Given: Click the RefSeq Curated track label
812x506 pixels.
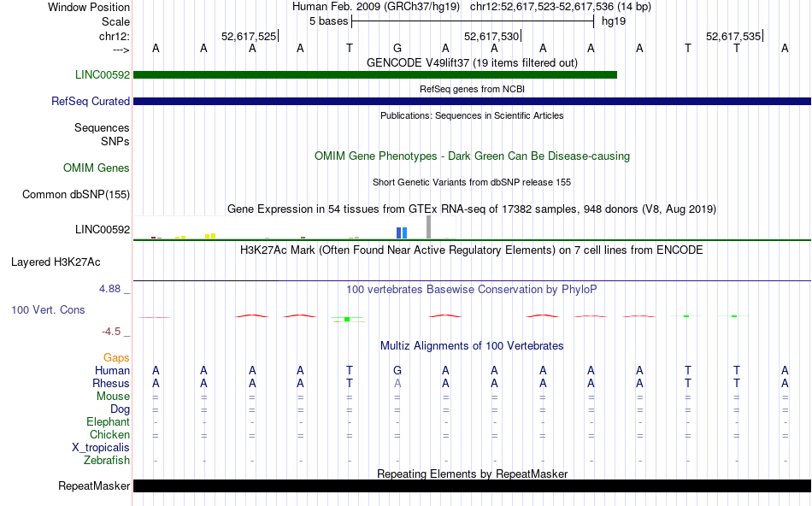Looking at the screenshot, I should 91,101.
